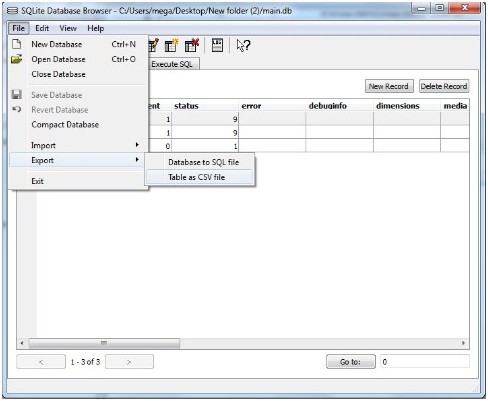The image size is (488, 401).
Task: Click the Create Index toolbar icon
Action: pyautogui.click(x=172, y=46)
